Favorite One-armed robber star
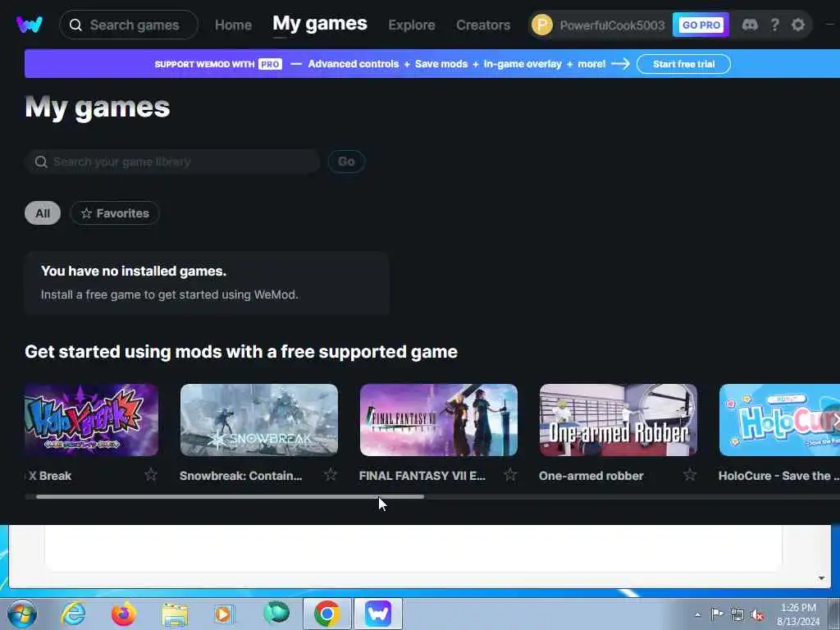Viewport: 840px width, 630px height. click(x=690, y=475)
